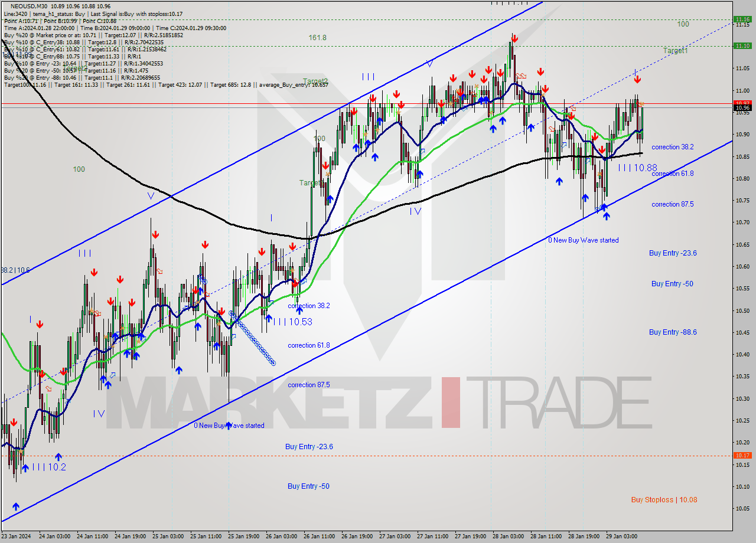Click the 'Target2' label
Image resolution: width=756 pixels, height=543 pixels.
tap(315, 81)
